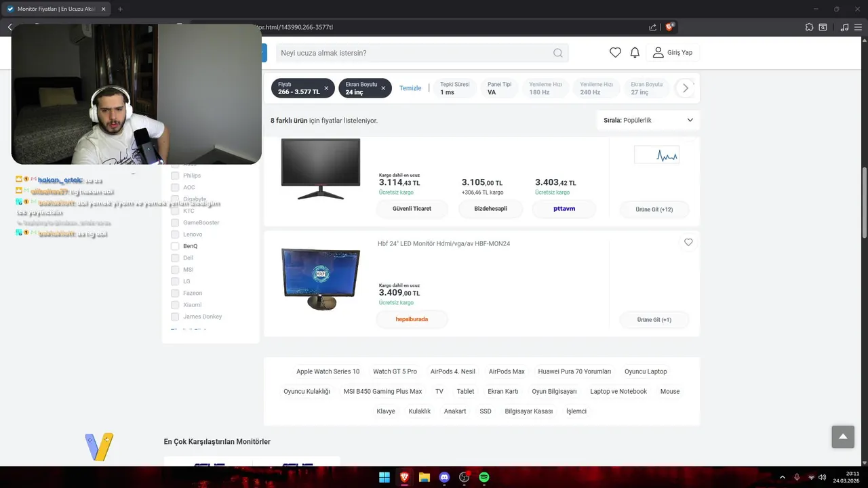Check the Lenovo brand checkbox
The image size is (868, 488).
175,235
